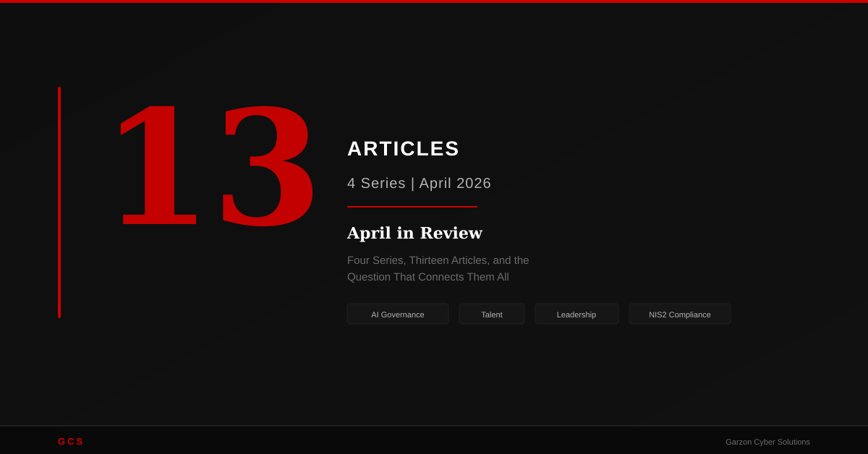Select the Talent tag
This screenshot has width=868, height=454.
pyautogui.click(x=492, y=314)
